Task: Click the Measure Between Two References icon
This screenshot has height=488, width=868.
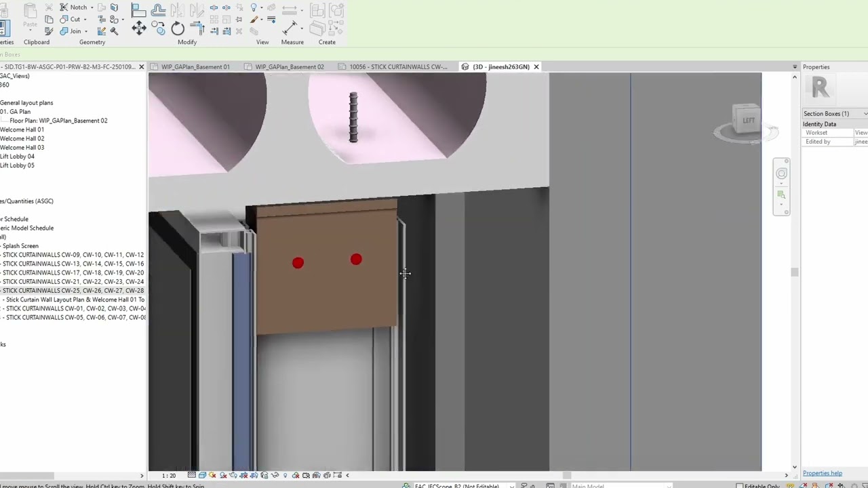Action: point(290,9)
